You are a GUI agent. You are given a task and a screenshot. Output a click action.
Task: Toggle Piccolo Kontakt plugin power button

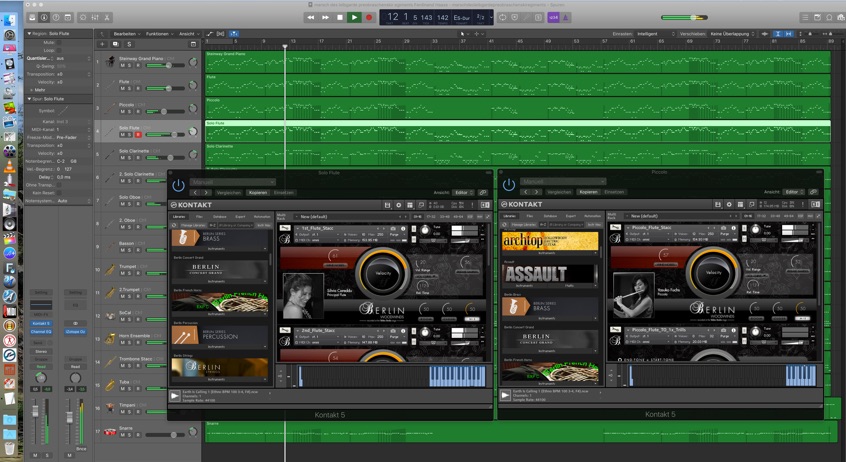point(509,185)
